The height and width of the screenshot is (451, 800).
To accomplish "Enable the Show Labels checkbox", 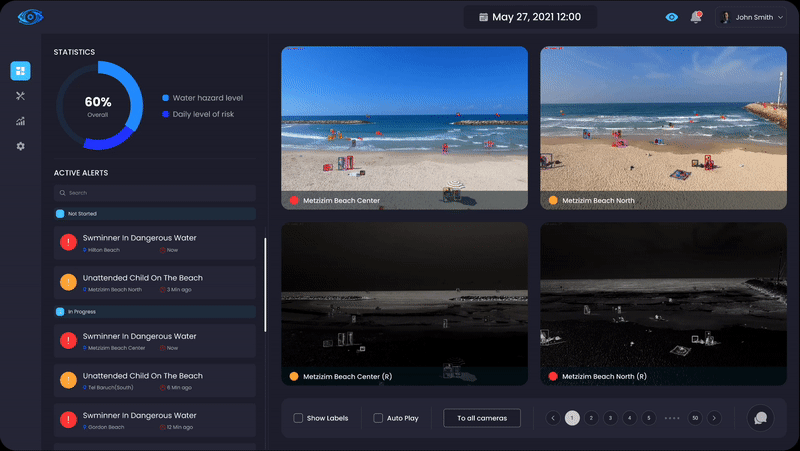I will (x=298, y=418).
